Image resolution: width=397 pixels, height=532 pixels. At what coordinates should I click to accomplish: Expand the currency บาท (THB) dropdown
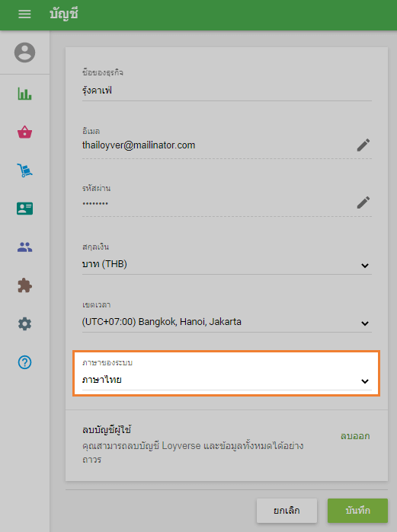point(227,264)
